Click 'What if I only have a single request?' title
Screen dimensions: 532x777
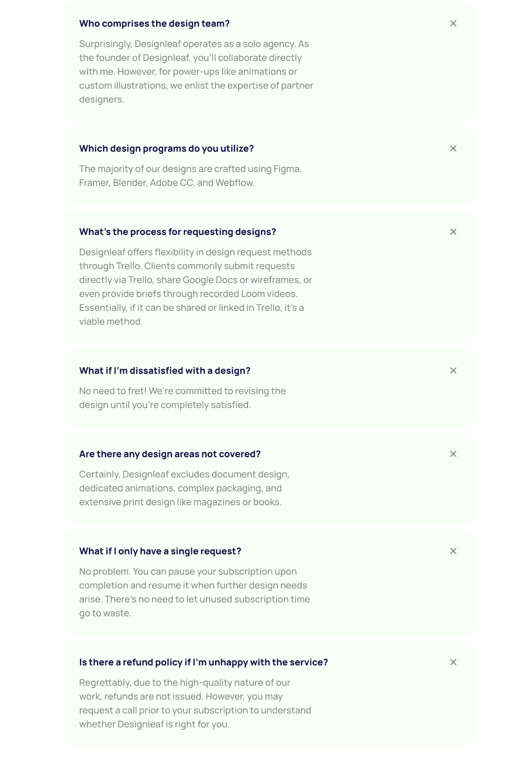click(160, 551)
